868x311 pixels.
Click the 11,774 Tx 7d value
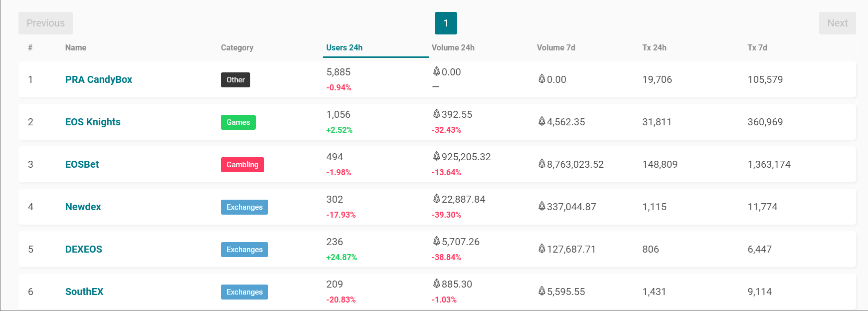762,207
